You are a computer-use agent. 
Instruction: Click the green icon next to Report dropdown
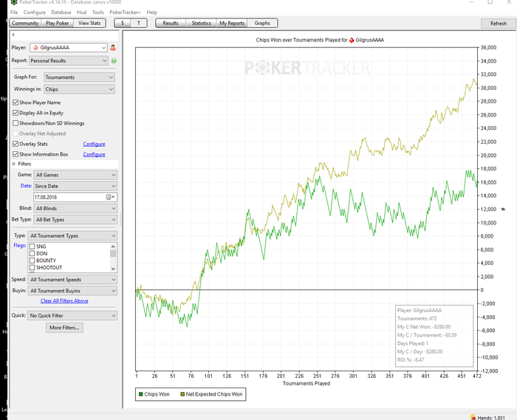114,61
